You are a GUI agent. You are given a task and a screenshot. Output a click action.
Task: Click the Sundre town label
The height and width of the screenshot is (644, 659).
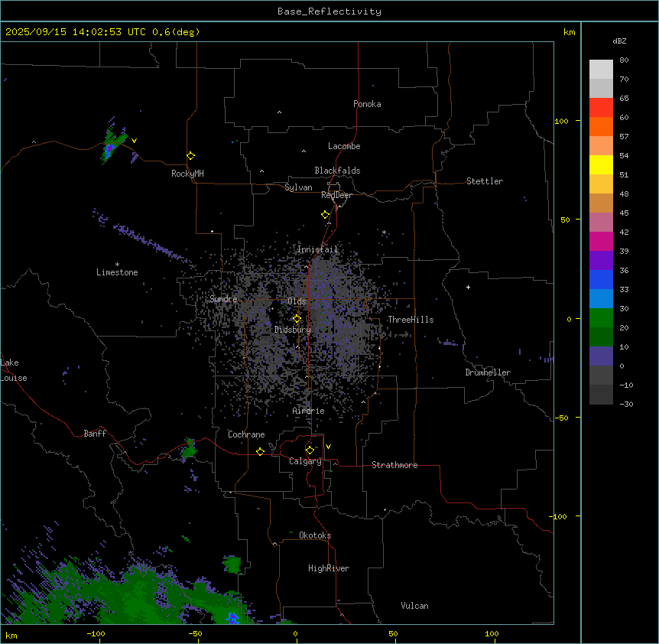[x=223, y=299]
